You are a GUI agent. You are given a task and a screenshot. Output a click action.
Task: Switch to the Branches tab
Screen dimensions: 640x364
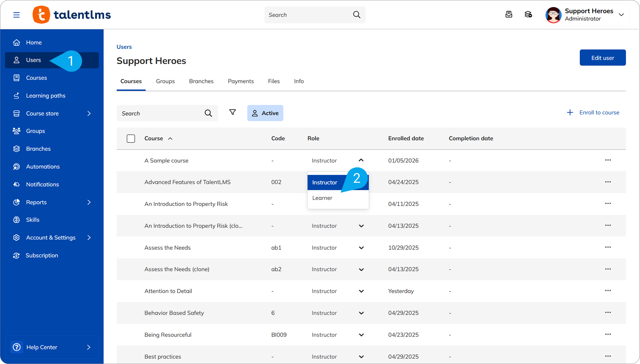201,81
